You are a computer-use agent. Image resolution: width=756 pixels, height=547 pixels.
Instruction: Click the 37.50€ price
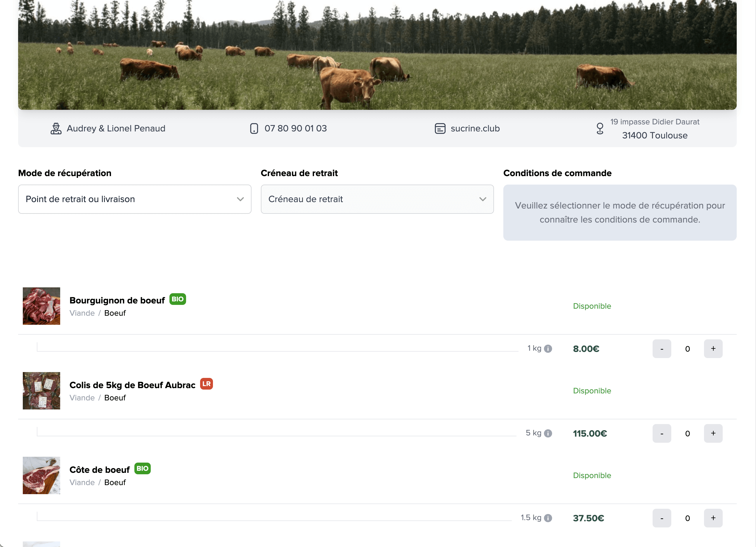[588, 518]
